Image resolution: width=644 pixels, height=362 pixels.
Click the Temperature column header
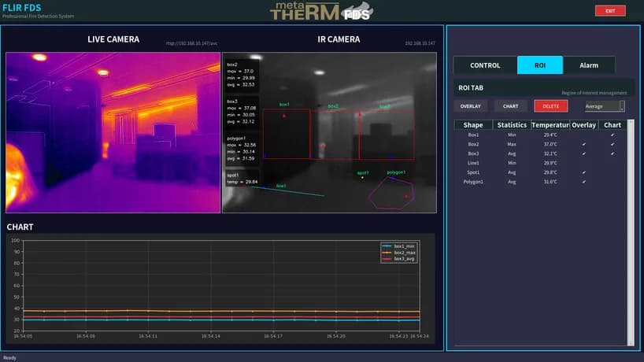(550, 125)
